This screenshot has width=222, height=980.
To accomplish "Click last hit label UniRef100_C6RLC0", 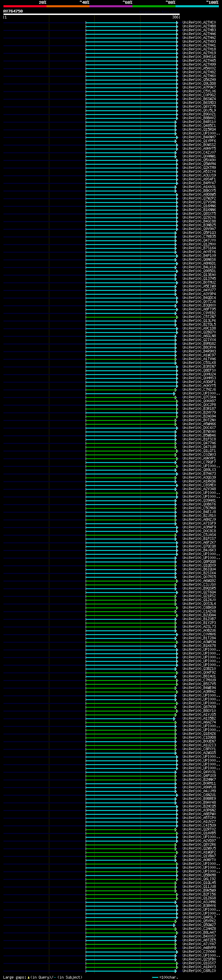I will tap(199, 971).
